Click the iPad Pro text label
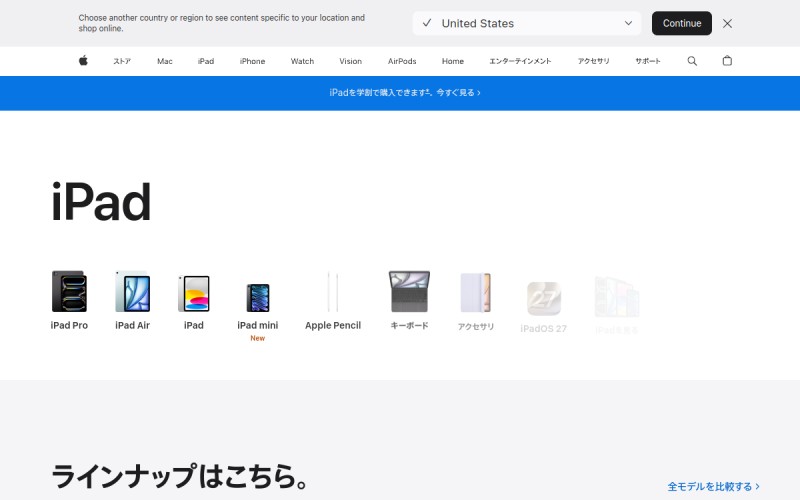Screen dimensions: 800x500 (x=69, y=326)
